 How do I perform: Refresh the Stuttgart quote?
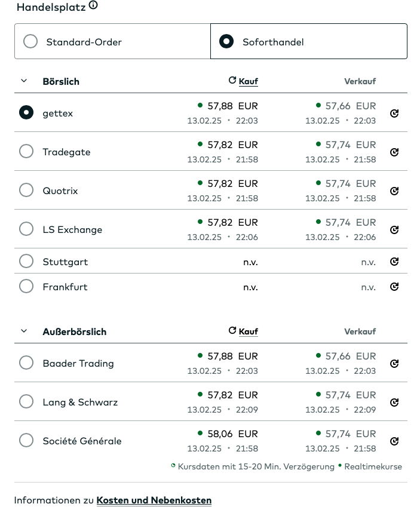[394, 262]
